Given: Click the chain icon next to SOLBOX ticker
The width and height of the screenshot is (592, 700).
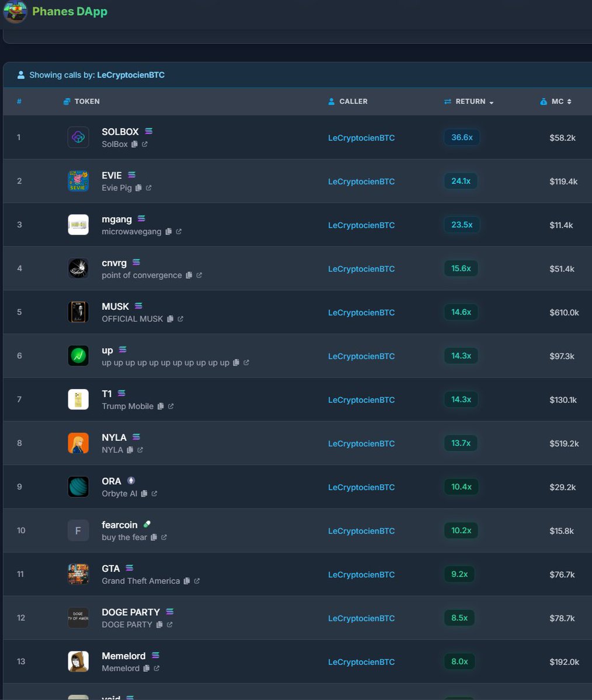Looking at the screenshot, I should click(148, 131).
